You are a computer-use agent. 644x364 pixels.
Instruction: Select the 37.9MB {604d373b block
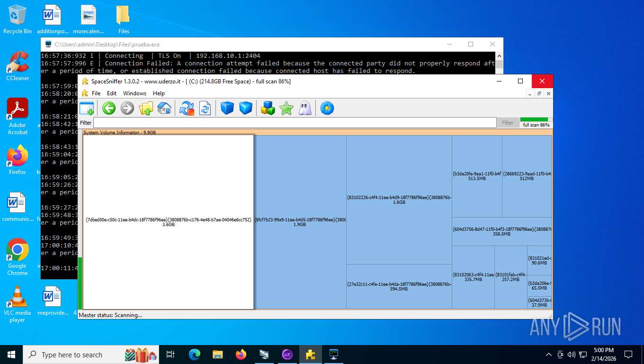click(539, 303)
